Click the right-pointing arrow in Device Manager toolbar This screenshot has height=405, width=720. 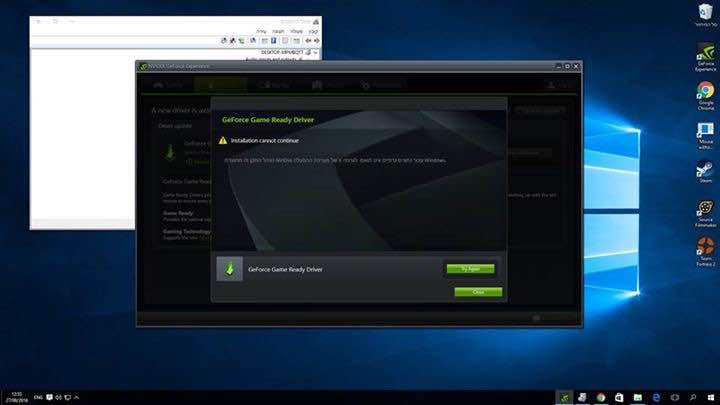(316, 41)
